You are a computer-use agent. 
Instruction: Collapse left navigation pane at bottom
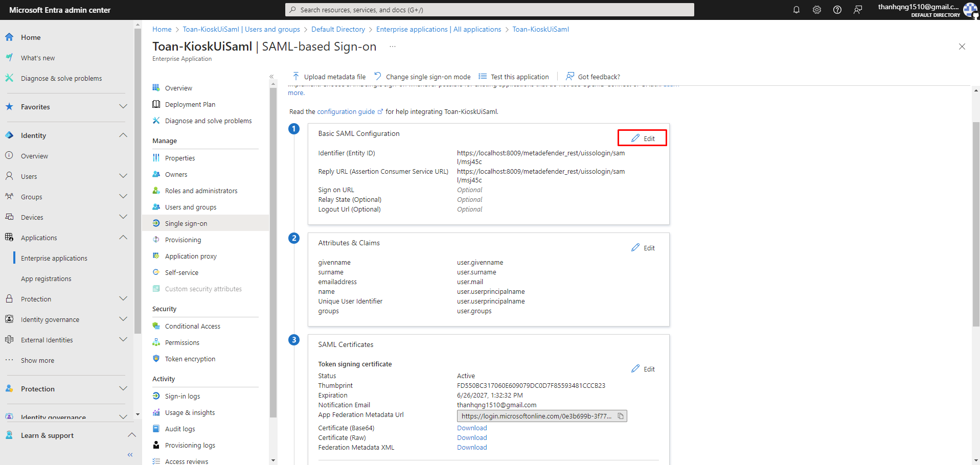coord(130,454)
